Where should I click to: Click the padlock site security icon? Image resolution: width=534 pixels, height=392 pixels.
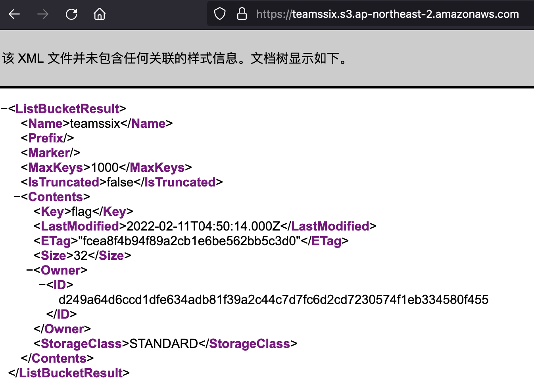(242, 14)
